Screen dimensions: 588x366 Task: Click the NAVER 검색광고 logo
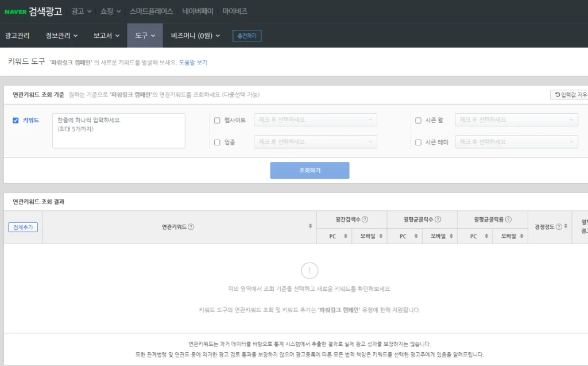coord(34,10)
